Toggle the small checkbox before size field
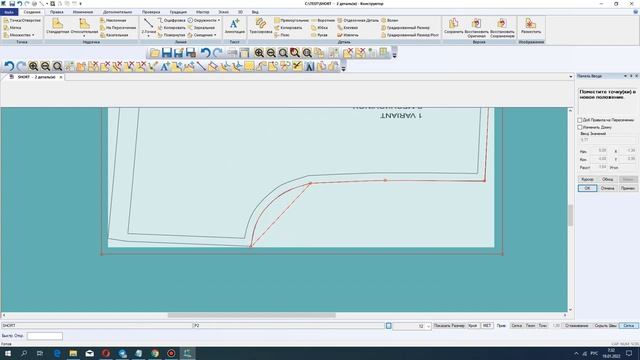The width and height of the screenshot is (640, 360). 389,326
